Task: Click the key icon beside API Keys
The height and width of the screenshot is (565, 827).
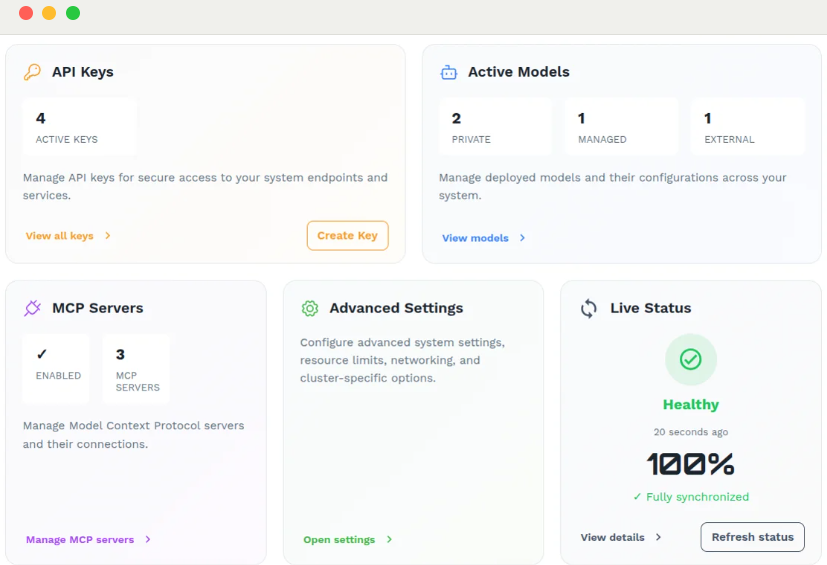Action: [32, 72]
